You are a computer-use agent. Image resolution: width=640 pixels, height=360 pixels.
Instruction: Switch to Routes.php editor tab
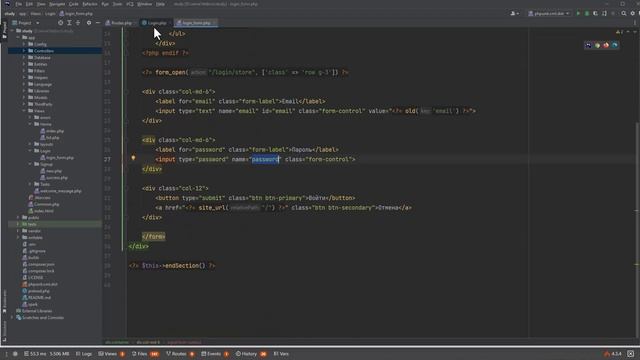tap(119, 23)
